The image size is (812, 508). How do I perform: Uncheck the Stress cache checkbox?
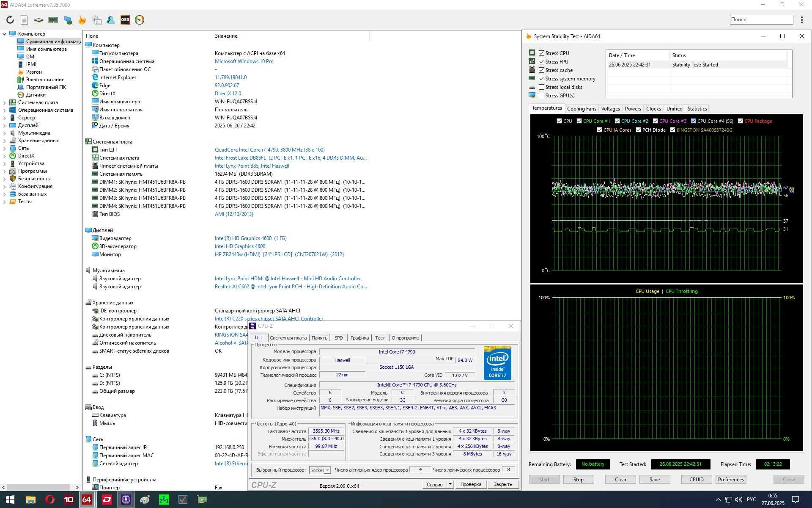pyautogui.click(x=541, y=70)
